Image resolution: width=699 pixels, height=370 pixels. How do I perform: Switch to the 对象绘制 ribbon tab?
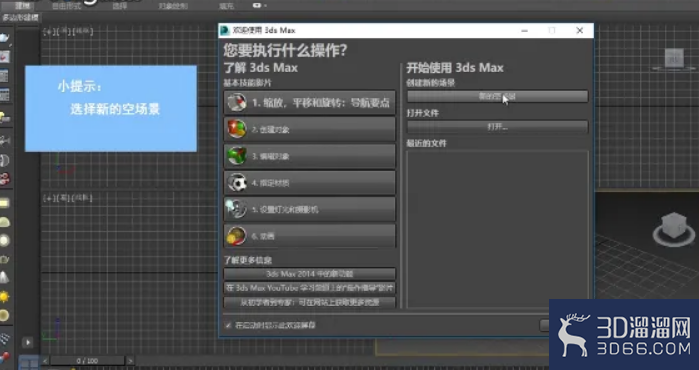[x=173, y=6]
